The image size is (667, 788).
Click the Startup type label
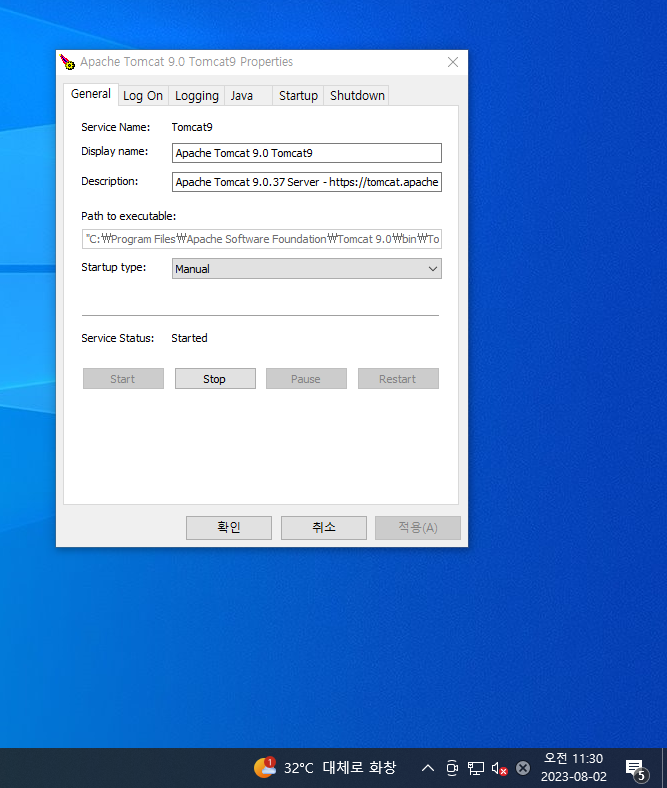coord(114,267)
